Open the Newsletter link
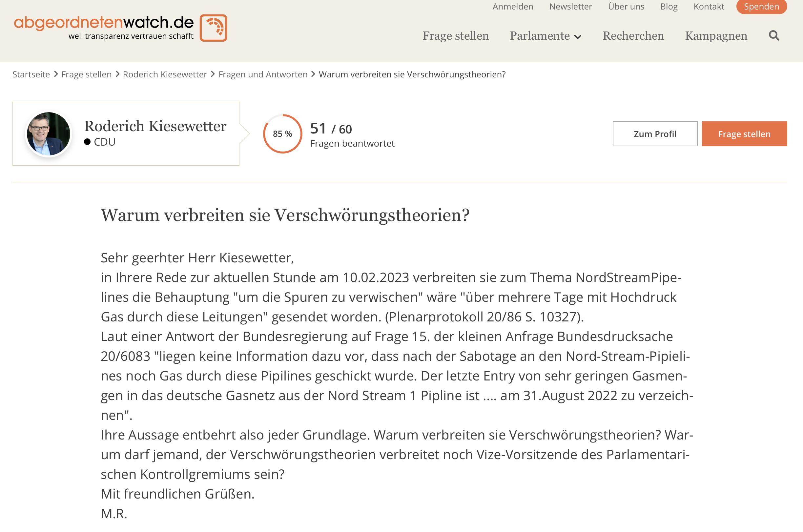This screenshot has height=532, width=803. pos(570,7)
